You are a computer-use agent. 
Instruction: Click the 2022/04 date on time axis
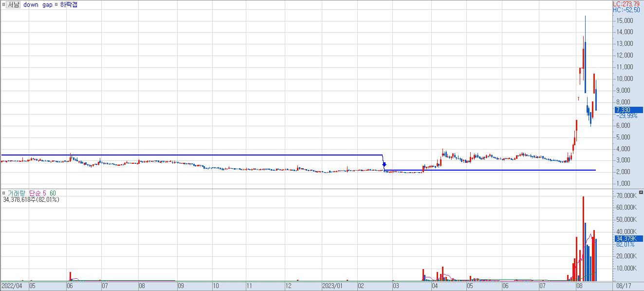coord(12,286)
